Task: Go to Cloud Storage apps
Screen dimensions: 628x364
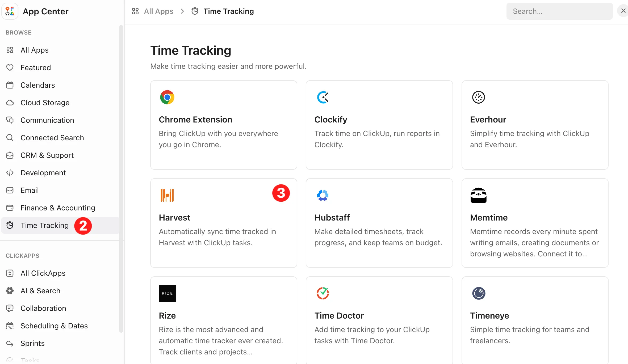Action: click(x=45, y=103)
